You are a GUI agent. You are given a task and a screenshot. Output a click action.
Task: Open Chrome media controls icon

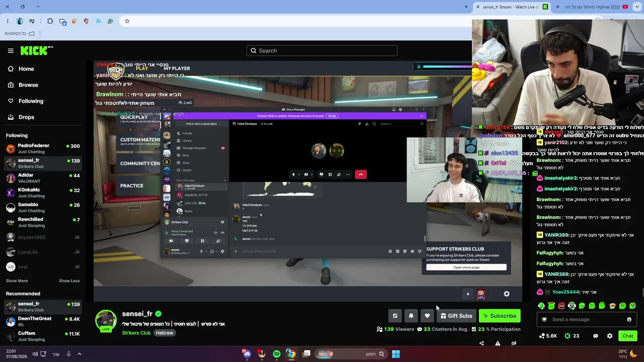(x=32, y=21)
